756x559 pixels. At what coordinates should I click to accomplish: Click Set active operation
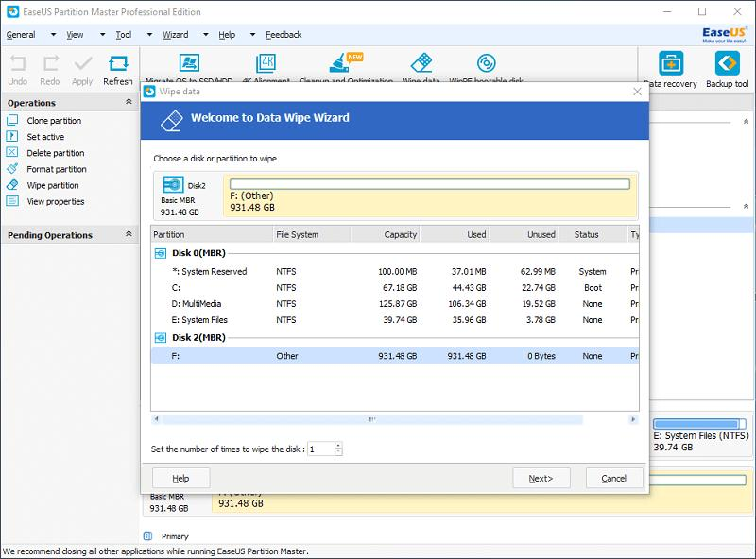click(45, 137)
